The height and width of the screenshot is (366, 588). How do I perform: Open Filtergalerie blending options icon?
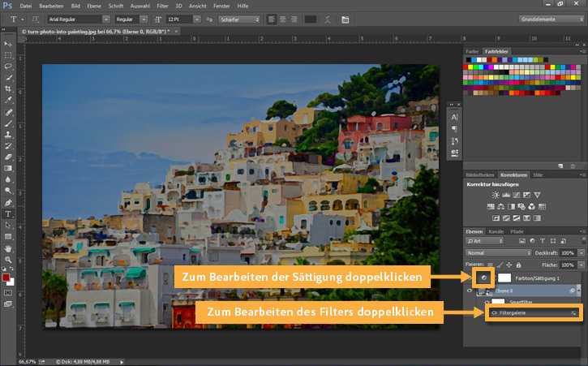click(573, 312)
